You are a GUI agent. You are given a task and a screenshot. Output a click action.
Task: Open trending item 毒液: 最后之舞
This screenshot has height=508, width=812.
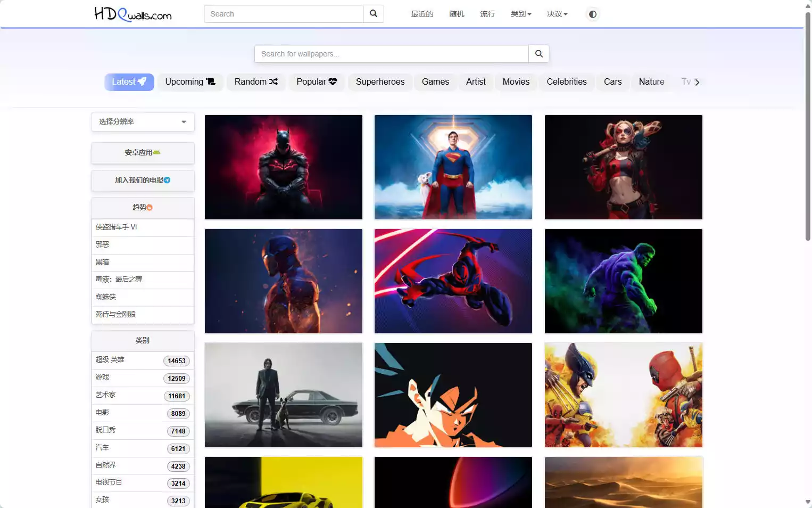[x=143, y=280]
